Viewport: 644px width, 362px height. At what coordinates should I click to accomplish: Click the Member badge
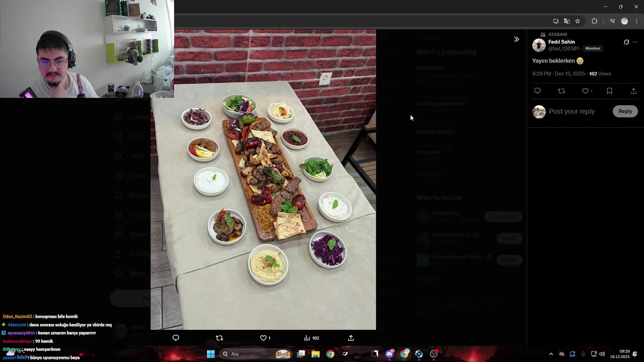593,49
